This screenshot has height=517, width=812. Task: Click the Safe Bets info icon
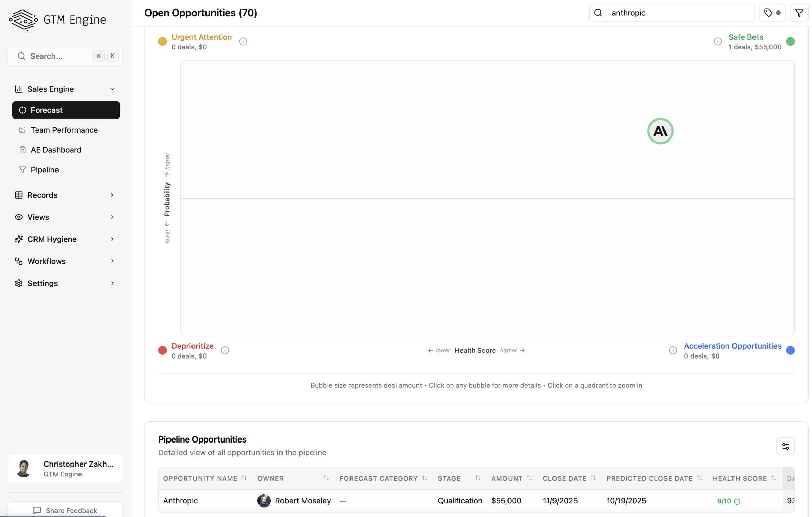(x=717, y=41)
